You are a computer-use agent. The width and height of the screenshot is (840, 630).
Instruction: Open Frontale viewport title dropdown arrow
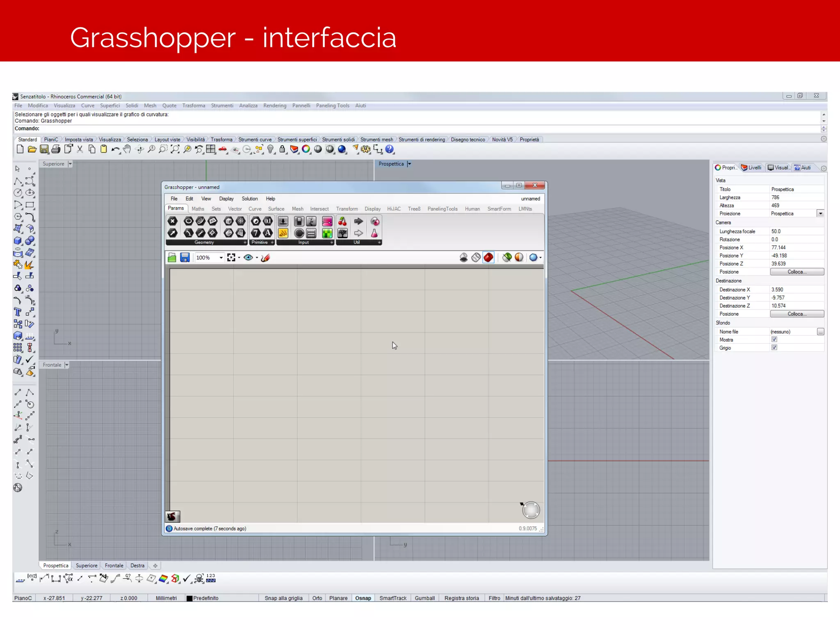[x=67, y=365]
